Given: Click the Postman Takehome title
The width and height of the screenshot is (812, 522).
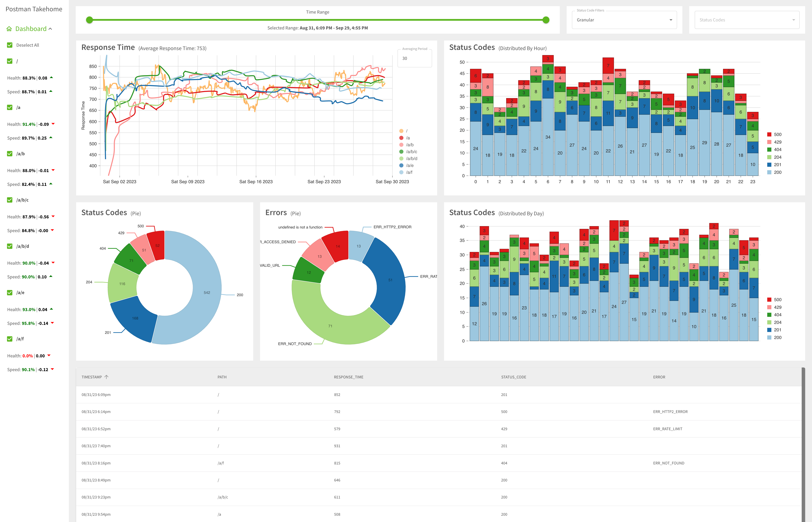Looking at the screenshot, I should point(34,9).
